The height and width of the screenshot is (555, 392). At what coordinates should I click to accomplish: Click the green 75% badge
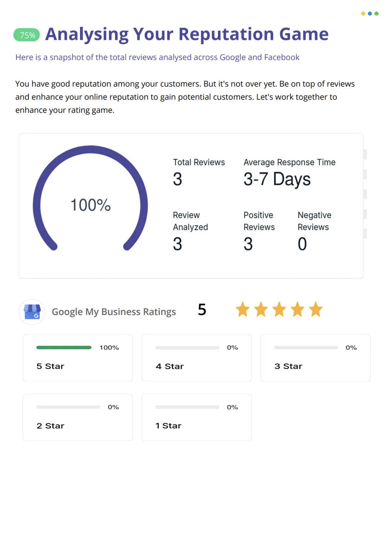tap(27, 35)
